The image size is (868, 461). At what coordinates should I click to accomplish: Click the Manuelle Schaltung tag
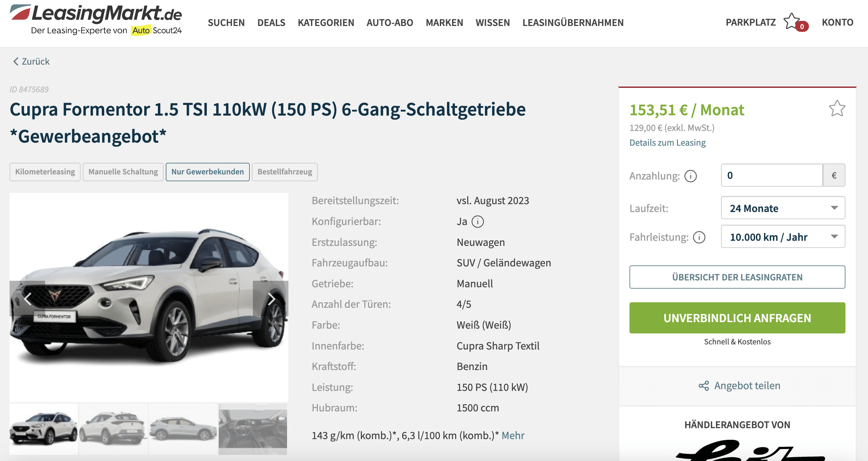[x=123, y=172]
